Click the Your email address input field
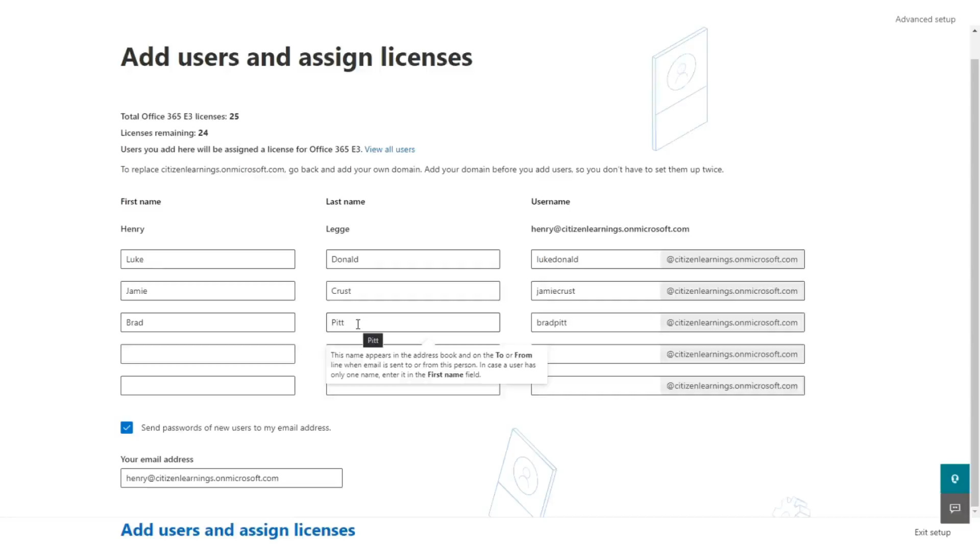The height and width of the screenshot is (551, 980). (231, 478)
